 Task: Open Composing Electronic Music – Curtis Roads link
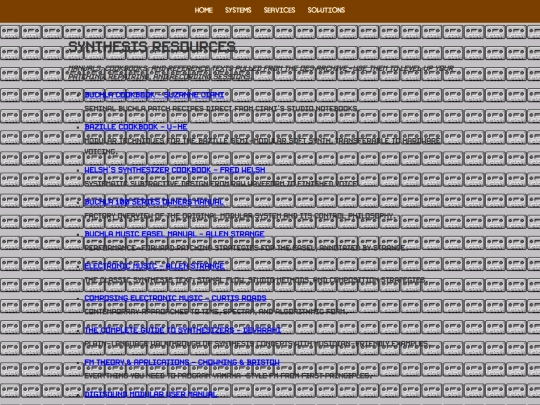coord(175,298)
